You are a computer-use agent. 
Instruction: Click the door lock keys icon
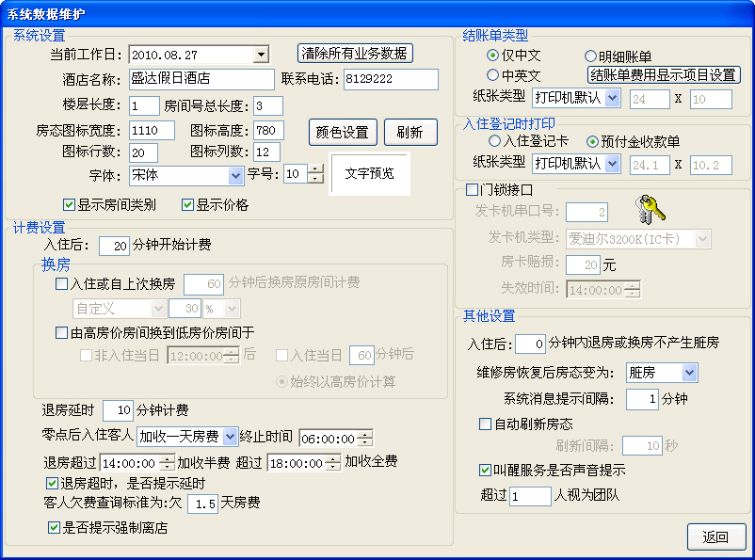tap(650, 210)
